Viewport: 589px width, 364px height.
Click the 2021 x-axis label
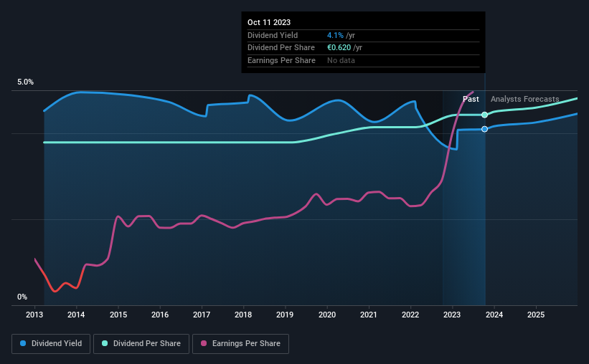tap(369, 315)
